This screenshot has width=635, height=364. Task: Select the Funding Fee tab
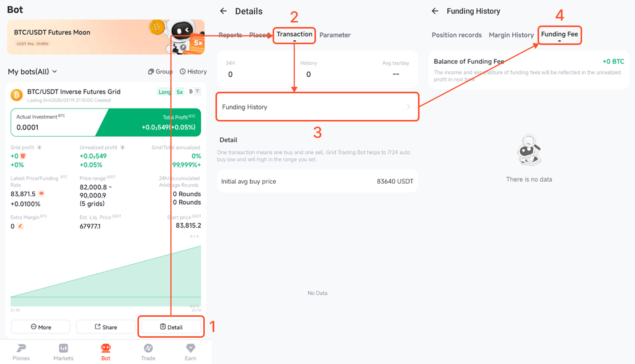560,34
